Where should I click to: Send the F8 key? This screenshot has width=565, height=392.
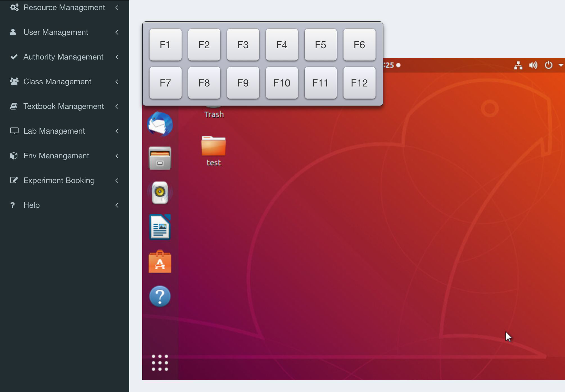pos(204,83)
